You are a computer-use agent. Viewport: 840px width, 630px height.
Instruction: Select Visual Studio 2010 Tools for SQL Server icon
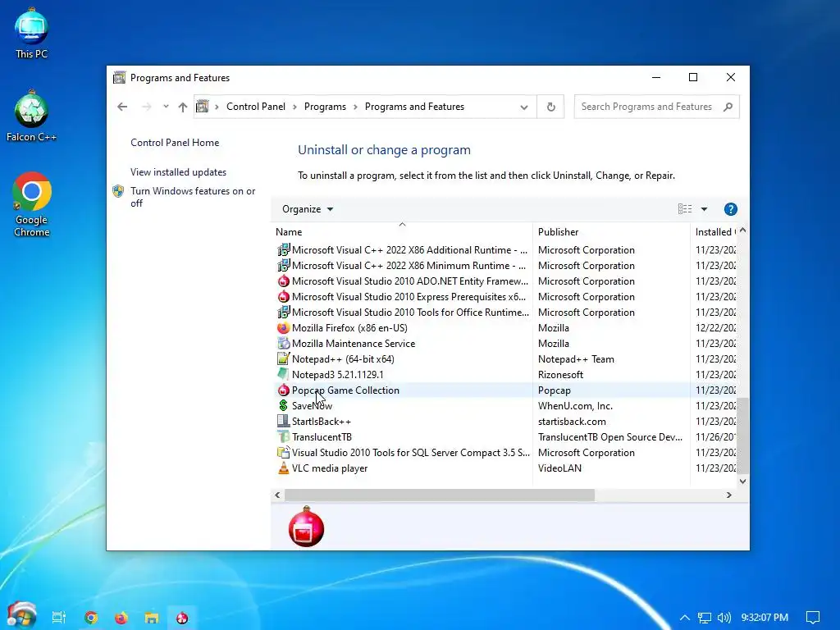tap(283, 452)
